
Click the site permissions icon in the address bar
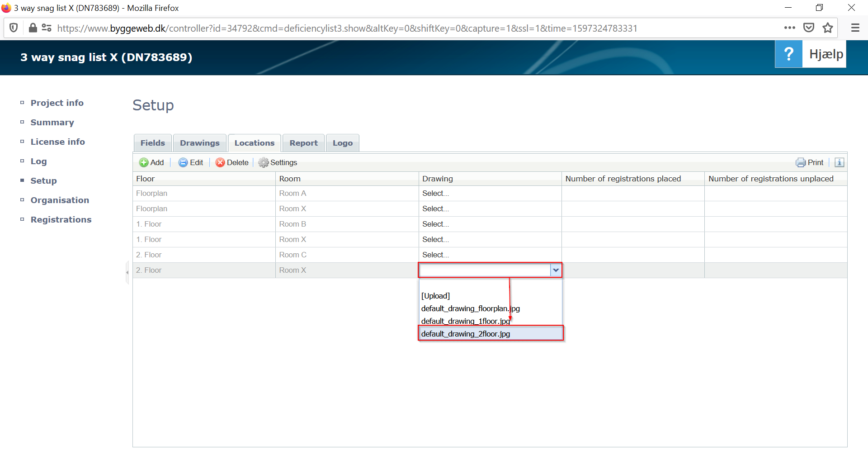click(x=47, y=28)
